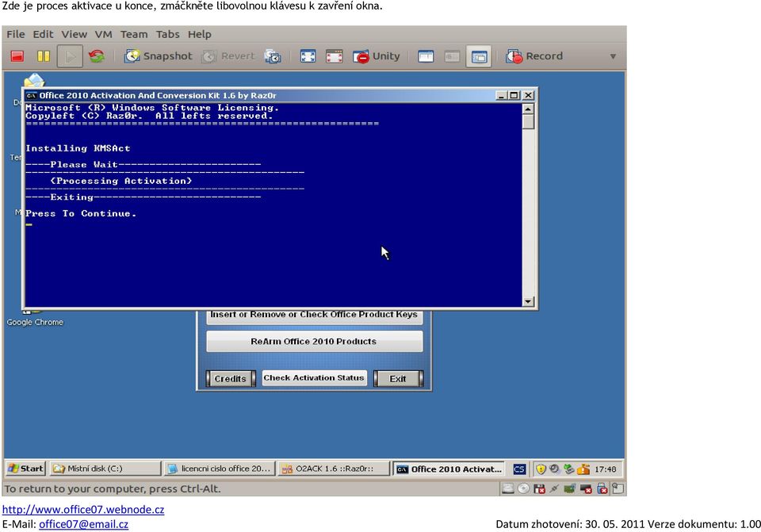
Task: Click the yellow Suspend (pause) toolbar icon
Action: pos(44,56)
